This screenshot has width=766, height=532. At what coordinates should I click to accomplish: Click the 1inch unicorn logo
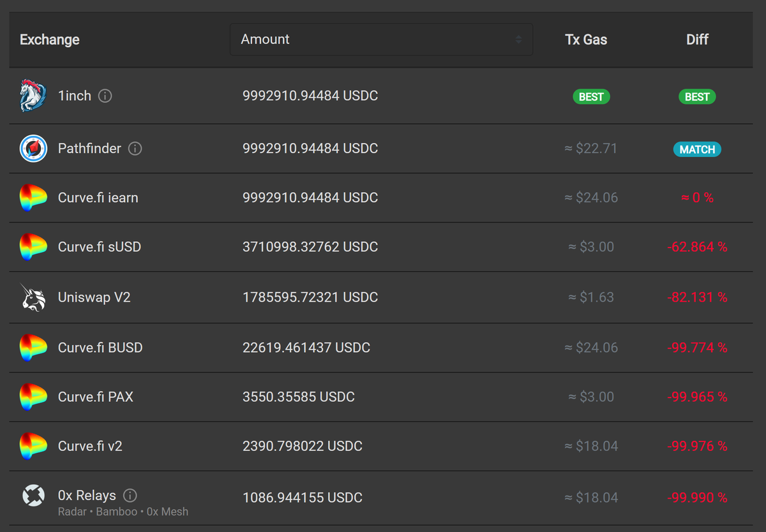coord(33,96)
